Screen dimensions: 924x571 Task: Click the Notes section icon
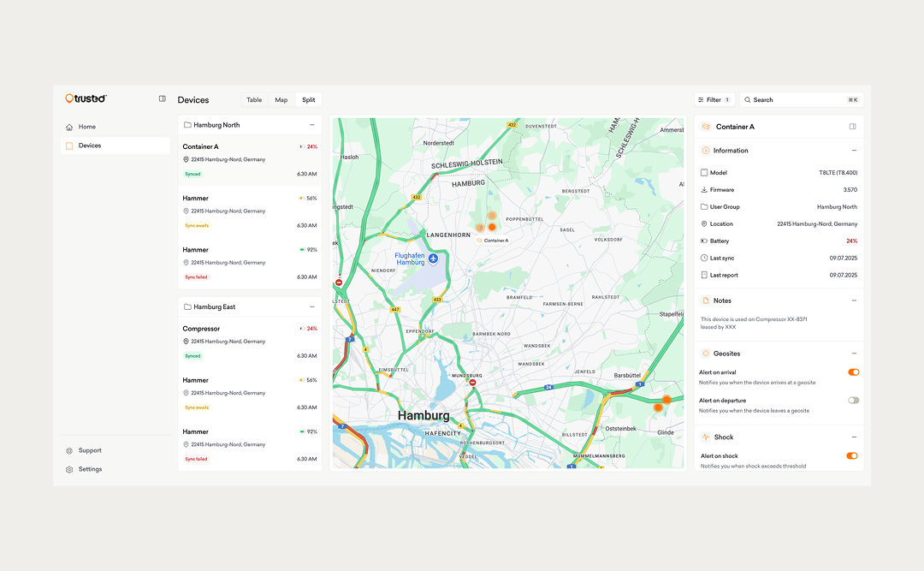[705, 300]
